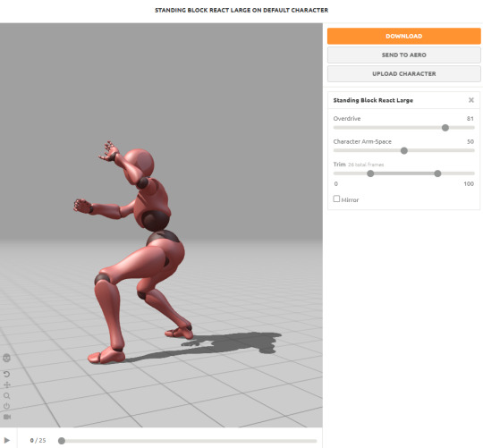Click Send to Aero button

[403, 55]
